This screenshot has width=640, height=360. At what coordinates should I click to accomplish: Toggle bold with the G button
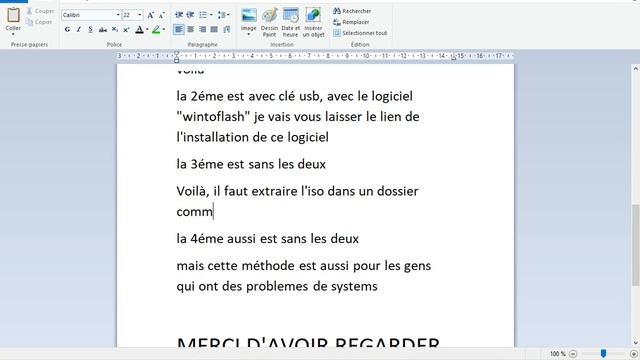click(67, 29)
